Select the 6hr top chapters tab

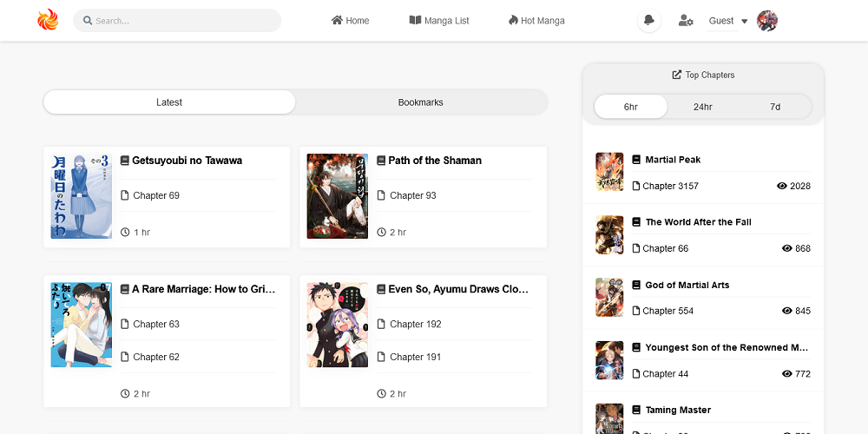click(630, 107)
